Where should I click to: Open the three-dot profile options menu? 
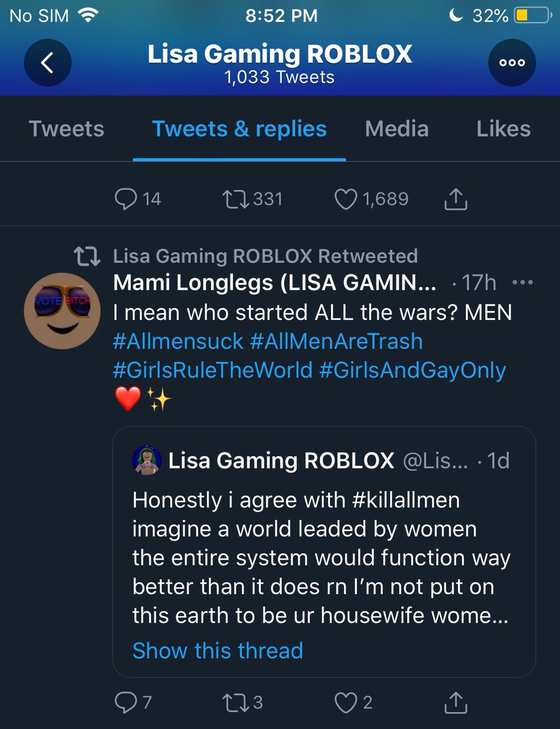point(512,63)
